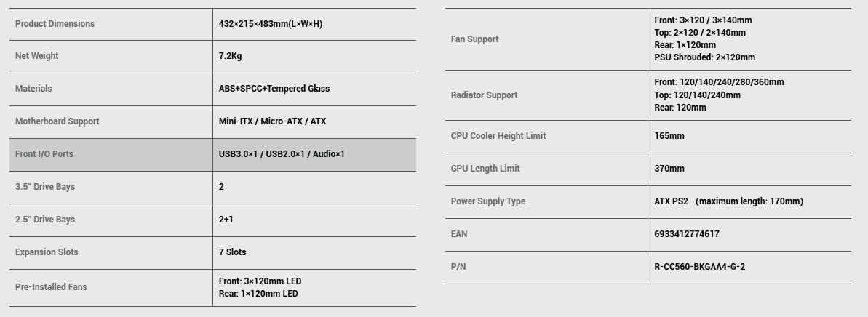Select the 165mm CPU cooler height value
The height and width of the screenshot is (317, 868).
click(669, 136)
